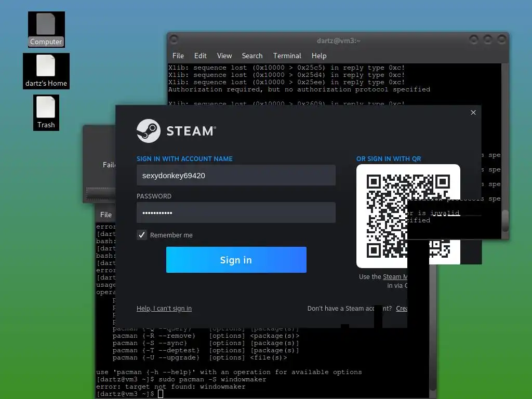Open dartz's Home desktop icon

(x=46, y=71)
